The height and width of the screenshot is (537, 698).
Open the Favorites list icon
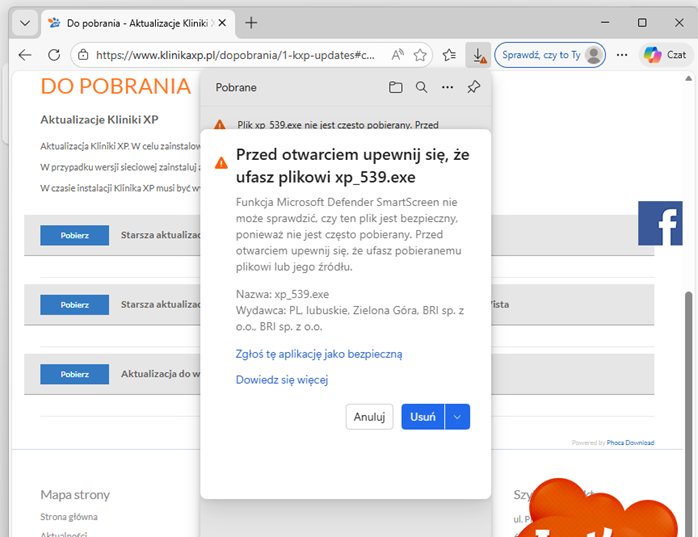(450, 55)
